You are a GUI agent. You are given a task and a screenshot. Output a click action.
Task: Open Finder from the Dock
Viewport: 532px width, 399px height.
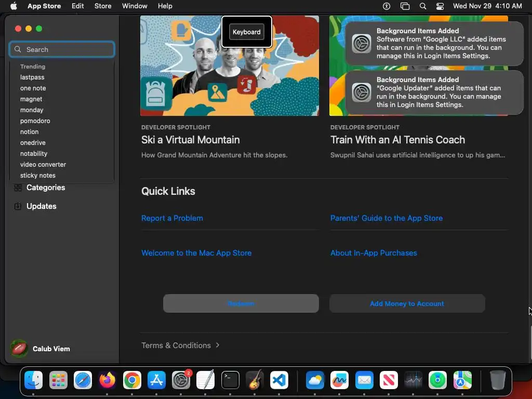pos(34,380)
